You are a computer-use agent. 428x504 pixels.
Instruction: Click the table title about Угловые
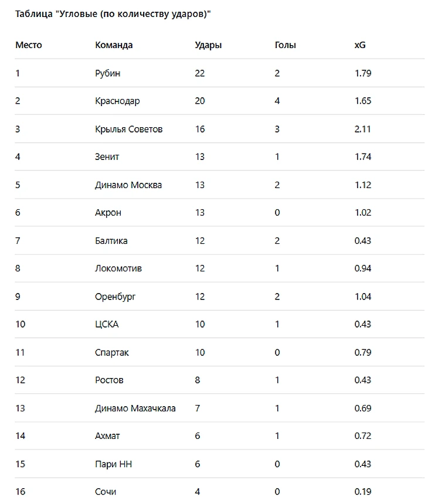point(113,13)
